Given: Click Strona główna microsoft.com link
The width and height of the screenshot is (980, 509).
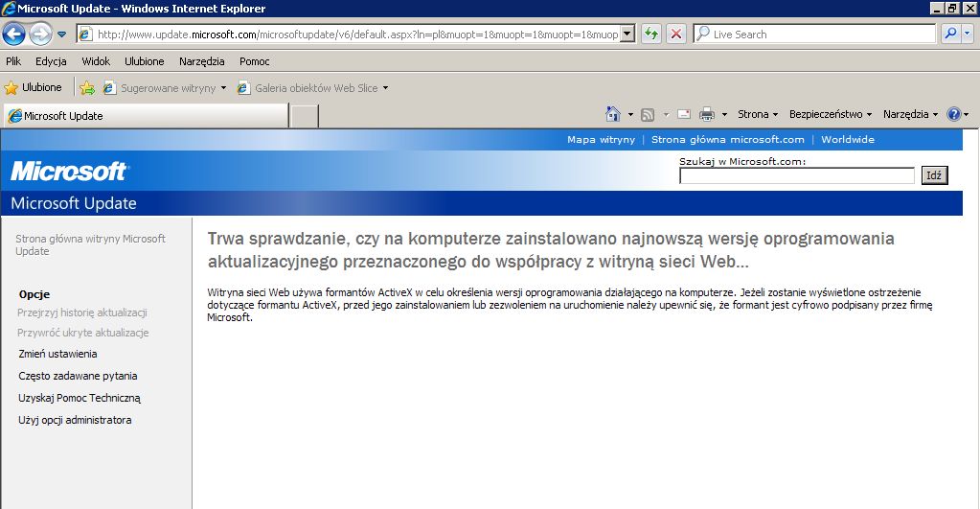Looking at the screenshot, I should point(727,139).
